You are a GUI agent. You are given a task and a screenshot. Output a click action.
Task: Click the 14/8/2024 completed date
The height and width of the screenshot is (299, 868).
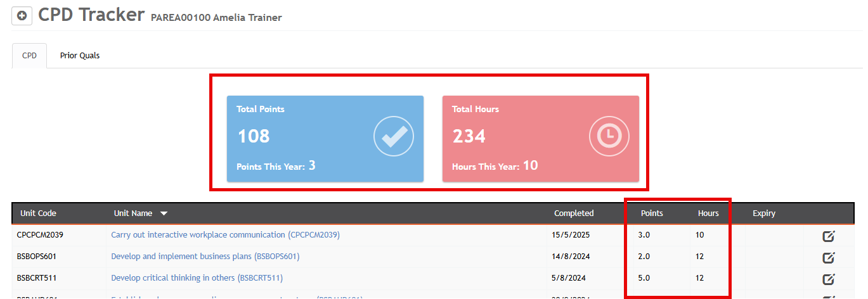572,257
